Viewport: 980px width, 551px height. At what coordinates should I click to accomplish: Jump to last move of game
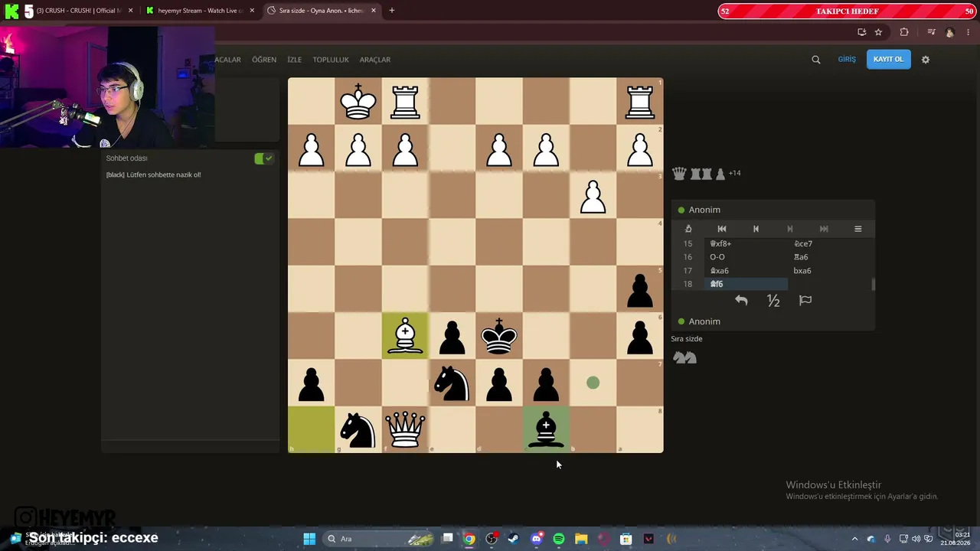824,229
